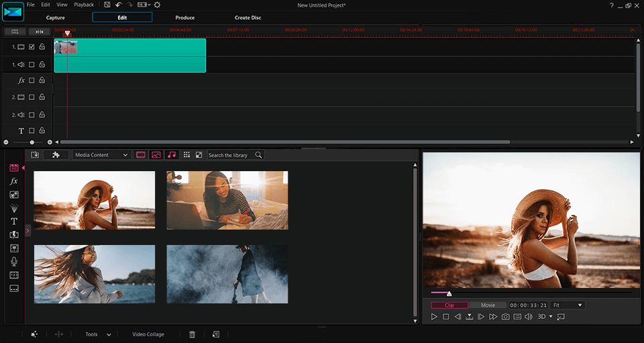Open the aspect ratio dropdown in top toolbar
Image resolution: width=644 pixels, height=343 pixels.
[144, 5]
